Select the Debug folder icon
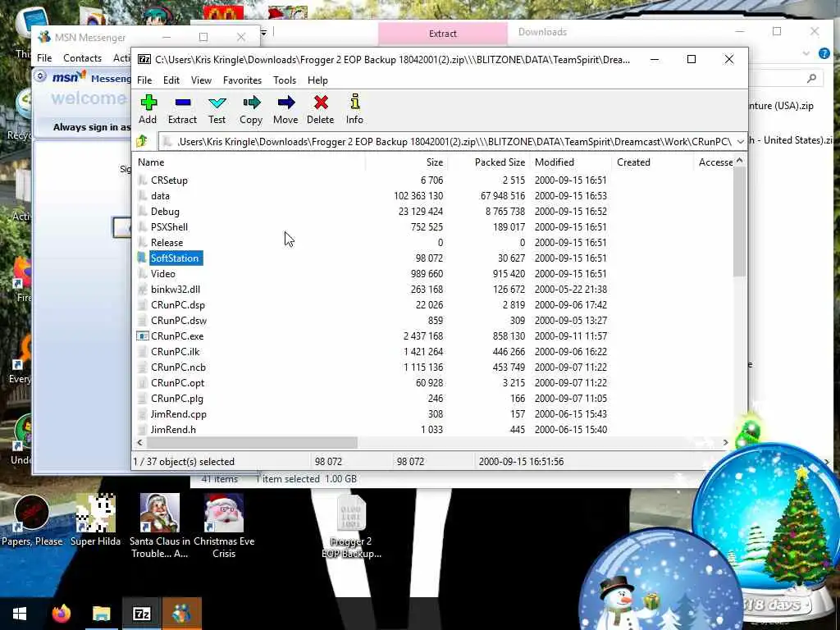840x630 pixels. [143, 211]
